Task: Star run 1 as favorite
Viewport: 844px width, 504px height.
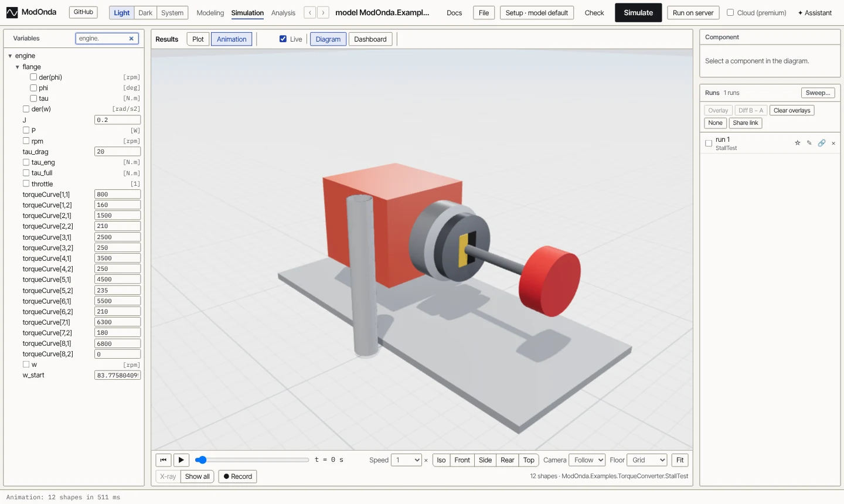Action: (x=797, y=143)
